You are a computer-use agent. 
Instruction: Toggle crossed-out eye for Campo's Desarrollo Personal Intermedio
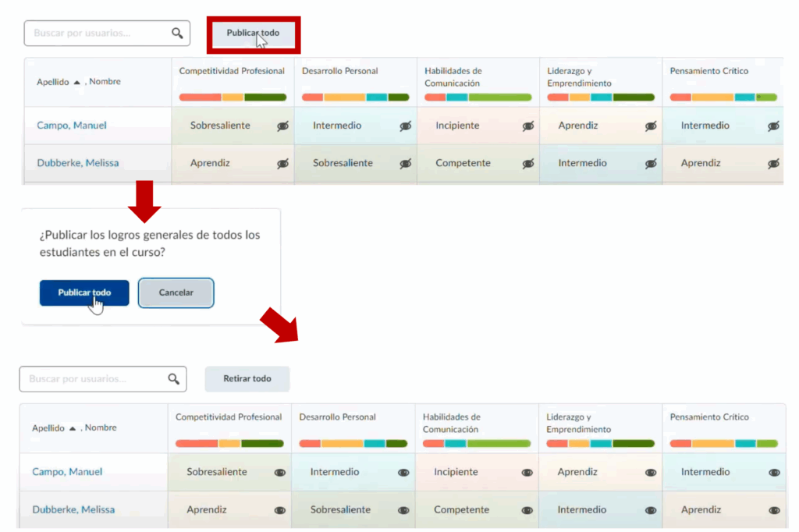[406, 126]
